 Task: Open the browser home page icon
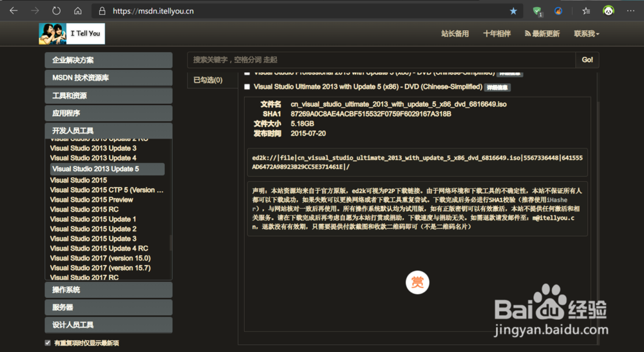78,11
